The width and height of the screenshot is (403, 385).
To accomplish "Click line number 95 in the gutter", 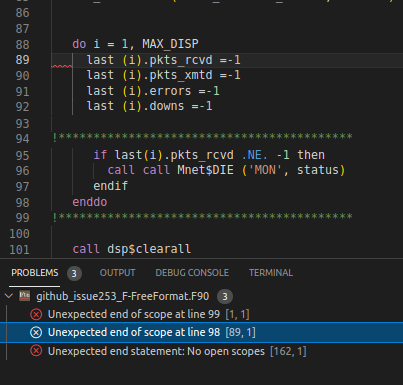I will click(22, 155).
